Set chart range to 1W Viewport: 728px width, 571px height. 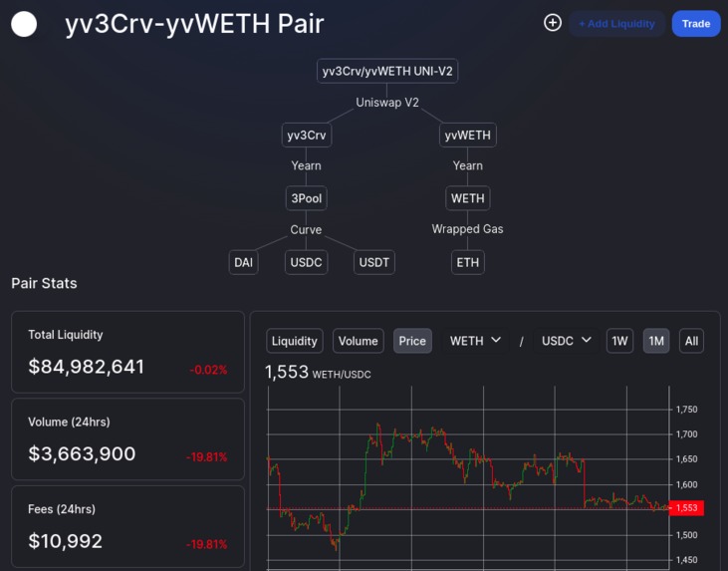pos(619,341)
